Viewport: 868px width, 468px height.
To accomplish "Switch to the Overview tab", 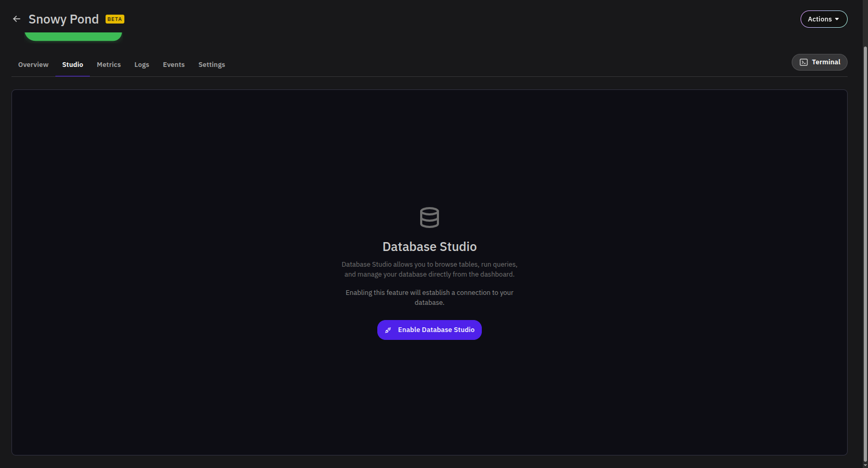I will pos(33,65).
